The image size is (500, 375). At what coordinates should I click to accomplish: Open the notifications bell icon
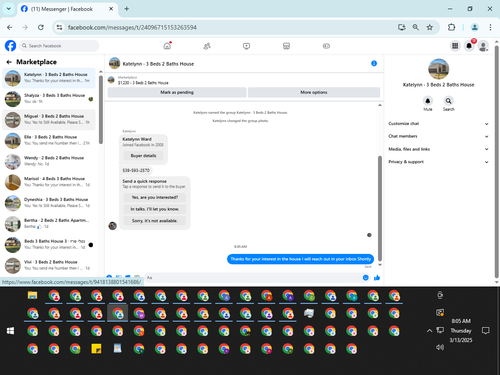click(469, 46)
